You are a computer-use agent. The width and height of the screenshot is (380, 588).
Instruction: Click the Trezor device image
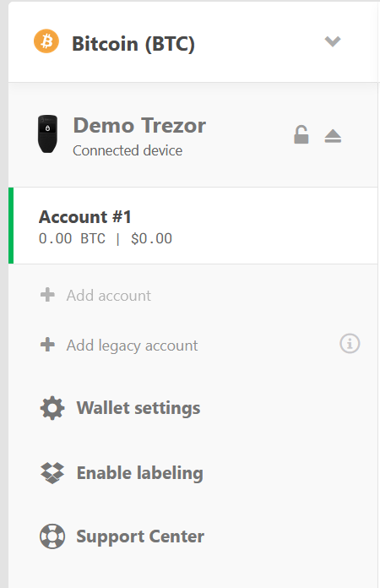point(47,133)
